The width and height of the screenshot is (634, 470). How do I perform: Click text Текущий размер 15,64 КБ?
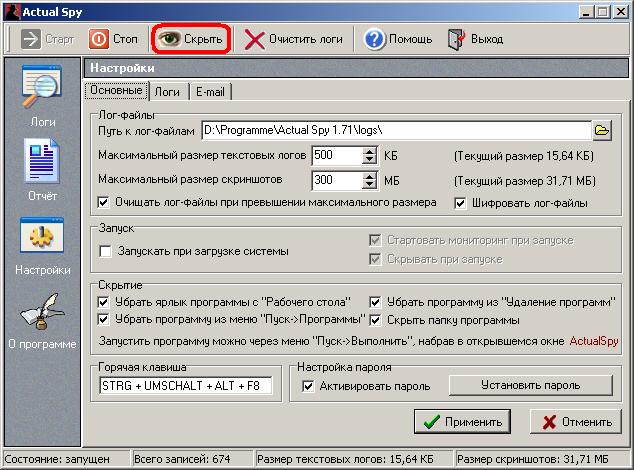pos(524,156)
